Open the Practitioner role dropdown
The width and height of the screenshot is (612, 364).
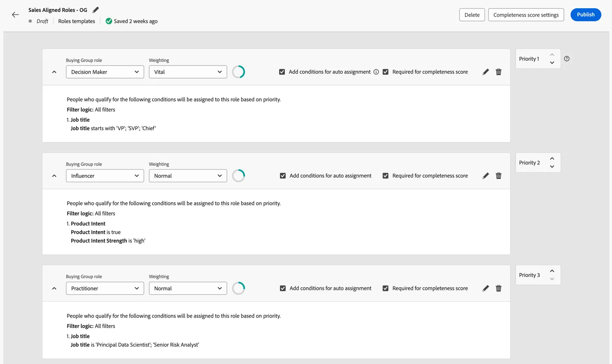(105, 288)
